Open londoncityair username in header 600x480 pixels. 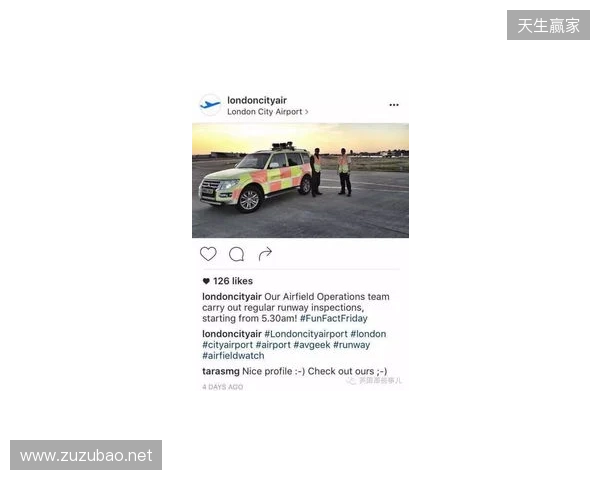click(x=257, y=100)
